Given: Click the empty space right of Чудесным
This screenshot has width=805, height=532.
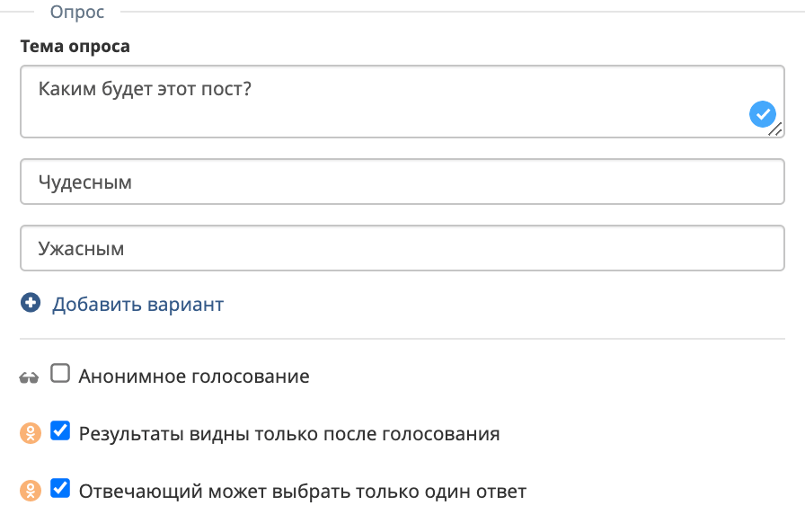Looking at the screenshot, I should click(x=449, y=182).
